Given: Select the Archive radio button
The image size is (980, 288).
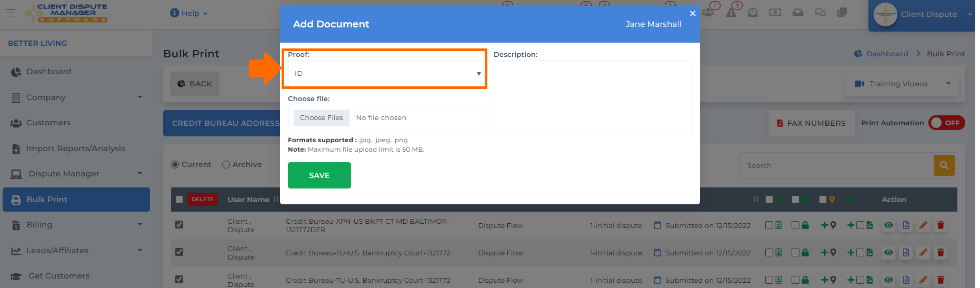Looking at the screenshot, I should [x=226, y=164].
